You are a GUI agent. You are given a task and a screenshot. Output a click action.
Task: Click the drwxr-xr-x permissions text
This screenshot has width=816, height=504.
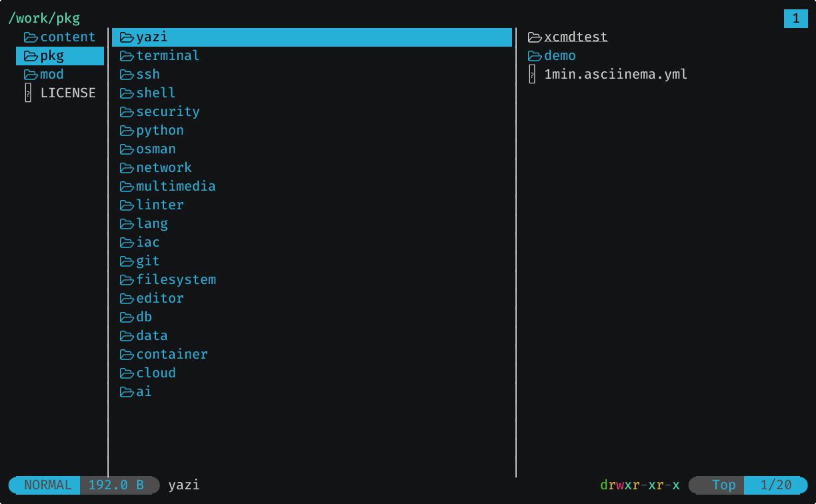639,485
